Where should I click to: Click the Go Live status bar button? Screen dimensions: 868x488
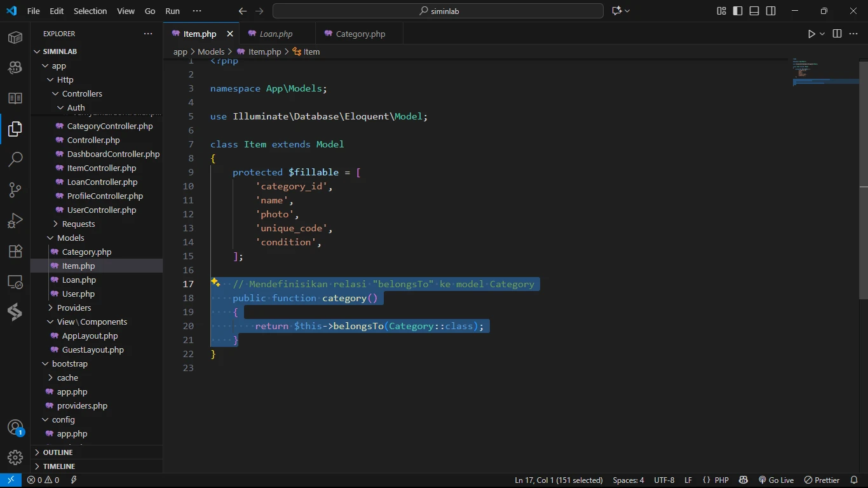776,480
